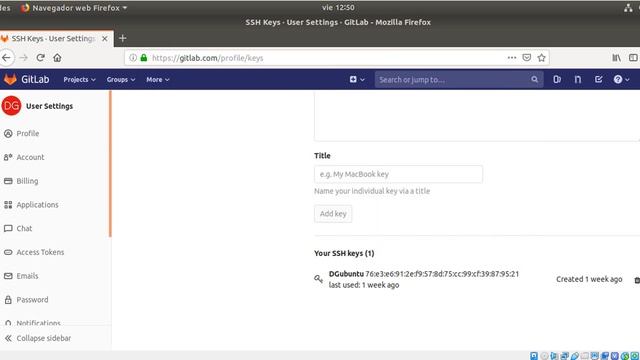Open Password settings

(x=32, y=300)
